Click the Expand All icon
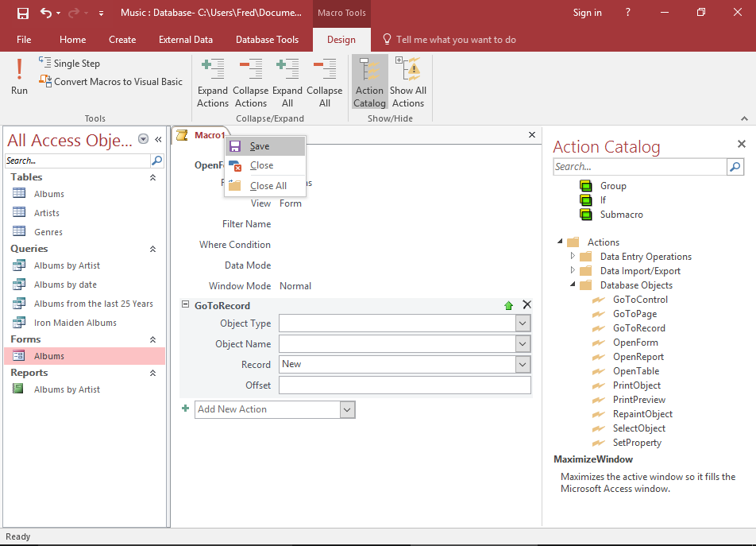Image resolution: width=756 pixels, height=546 pixels. pos(287,83)
